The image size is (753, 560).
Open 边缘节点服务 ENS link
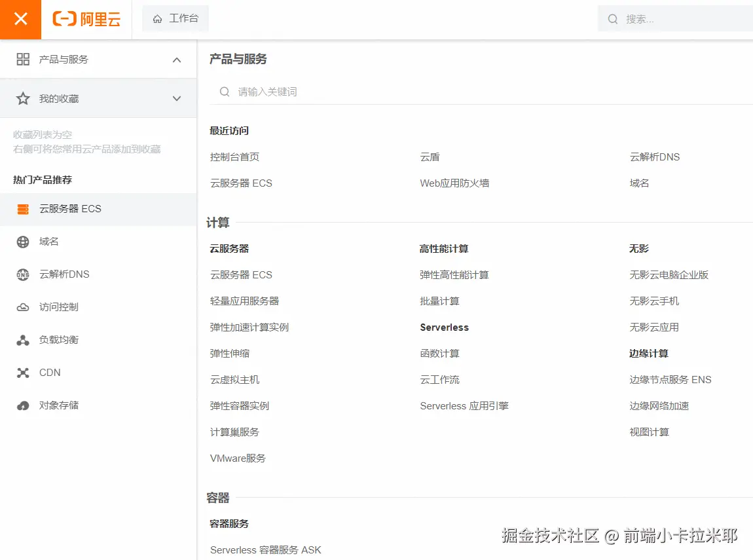pyautogui.click(x=670, y=380)
